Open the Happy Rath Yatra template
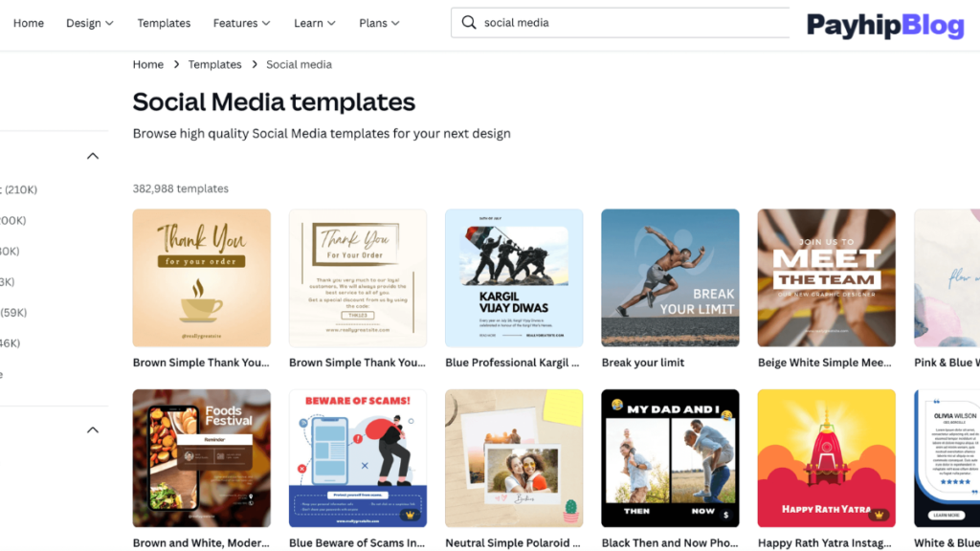The image size is (980, 551). coord(826,458)
